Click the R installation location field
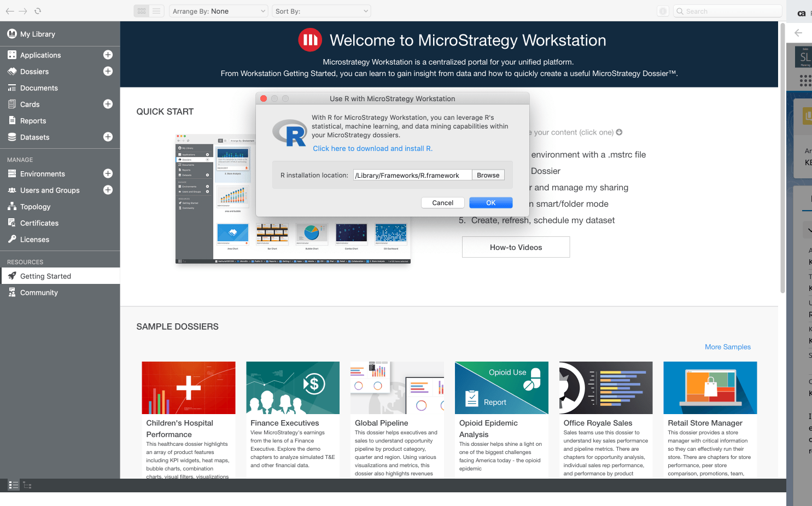Screen dimensions: 812x506 413,175
